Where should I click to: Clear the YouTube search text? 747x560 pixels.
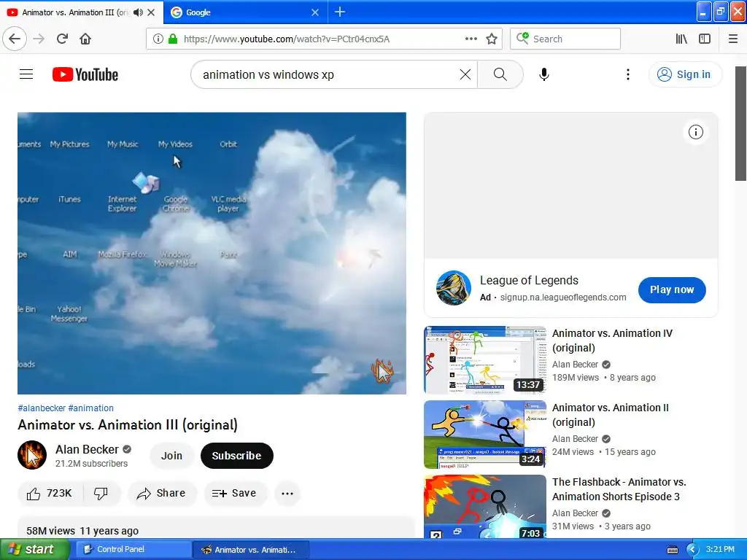pos(465,74)
